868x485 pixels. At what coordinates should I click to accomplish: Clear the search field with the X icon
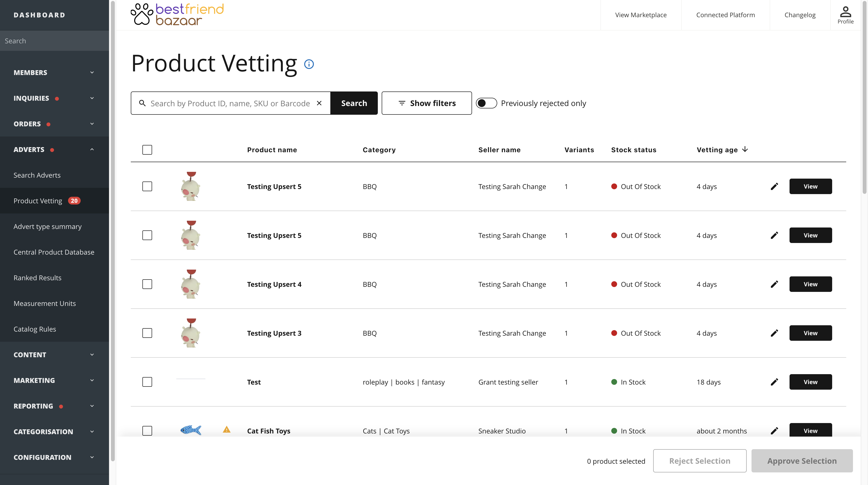click(x=319, y=103)
